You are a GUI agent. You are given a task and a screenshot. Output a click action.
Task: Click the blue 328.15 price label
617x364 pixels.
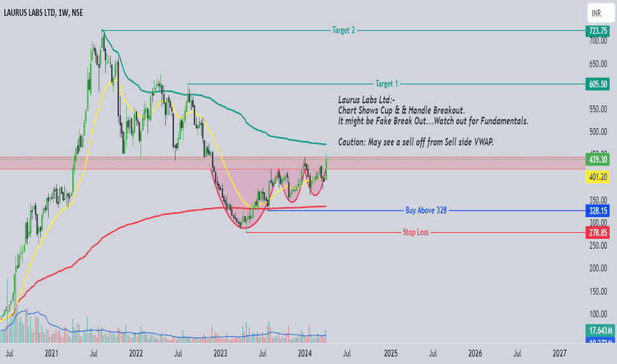pyautogui.click(x=597, y=211)
